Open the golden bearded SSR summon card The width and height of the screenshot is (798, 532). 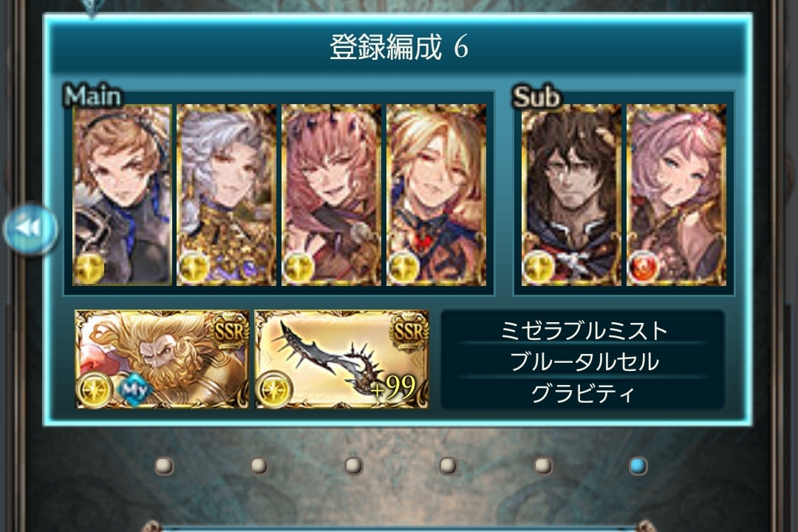162,359
